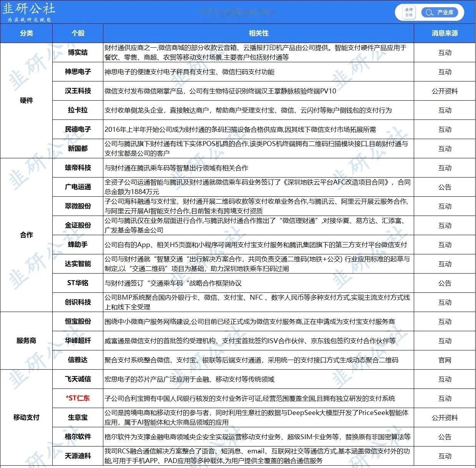Click the 飞天诚信 description about 宏思电子芯片
This screenshot has width=476, height=468.
tap(189, 379)
